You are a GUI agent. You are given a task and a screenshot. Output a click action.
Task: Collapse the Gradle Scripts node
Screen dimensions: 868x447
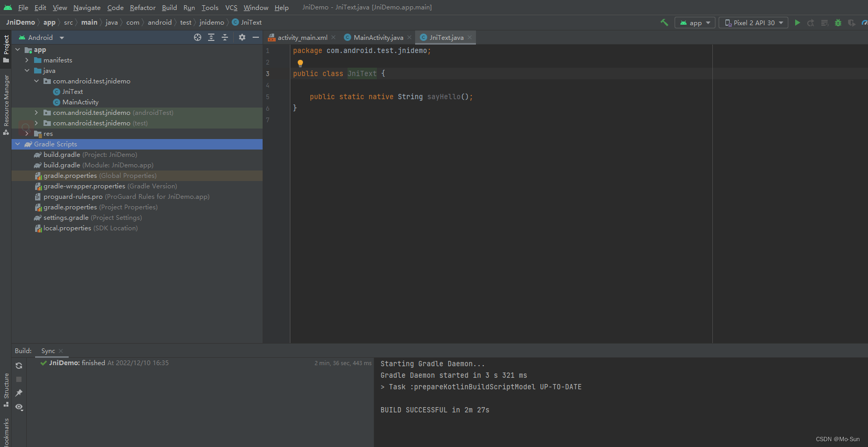(x=18, y=144)
